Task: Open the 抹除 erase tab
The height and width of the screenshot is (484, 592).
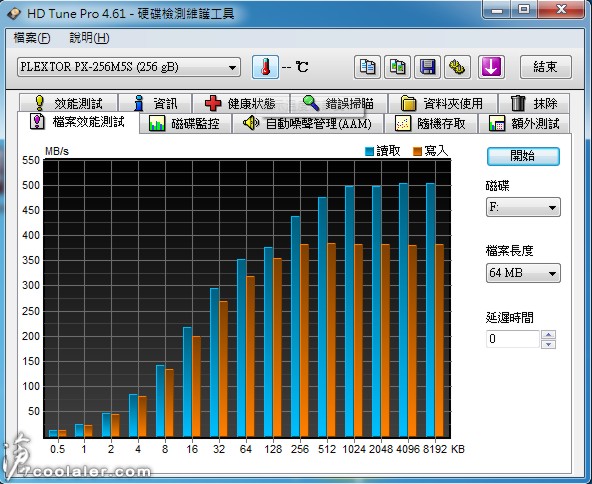Action: click(x=534, y=103)
